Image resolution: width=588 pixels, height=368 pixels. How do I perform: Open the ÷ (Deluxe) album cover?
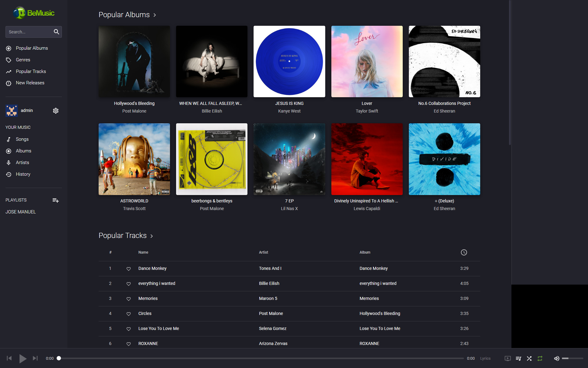coord(444,159)
